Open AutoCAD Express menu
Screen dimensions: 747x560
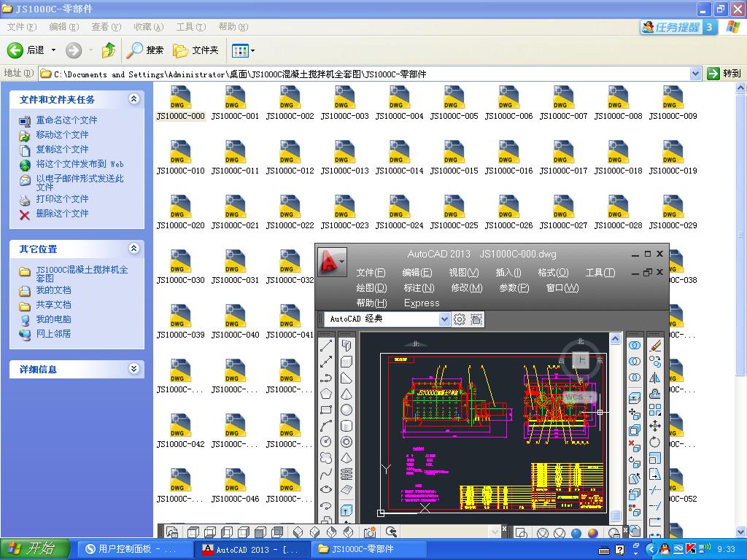coord(422,303)
